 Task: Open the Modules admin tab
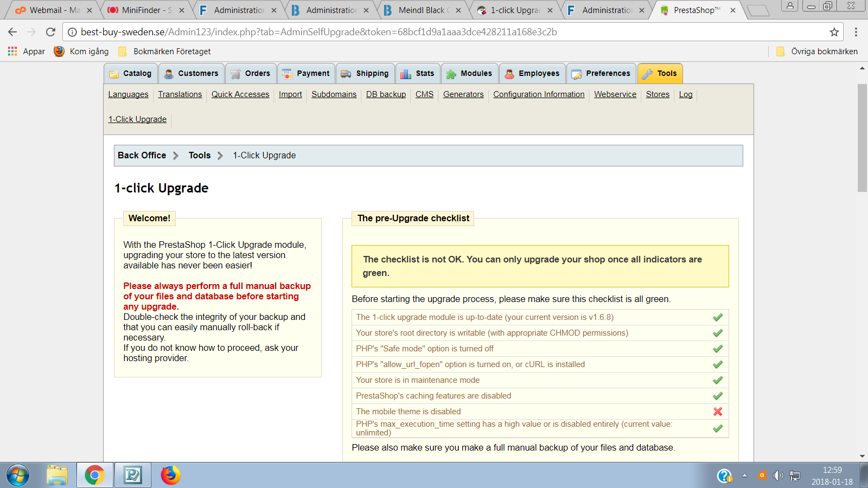[470, 74]
